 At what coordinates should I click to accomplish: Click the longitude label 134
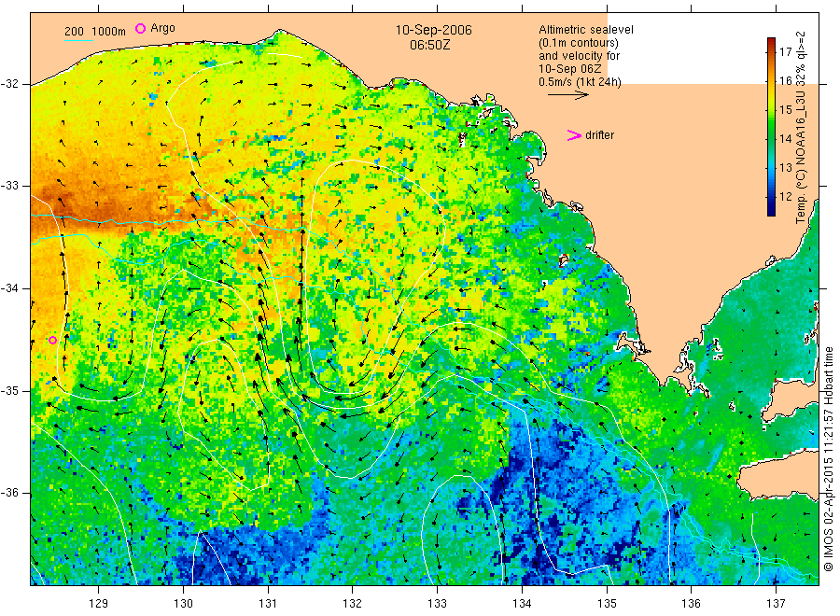tap(522, 604)
